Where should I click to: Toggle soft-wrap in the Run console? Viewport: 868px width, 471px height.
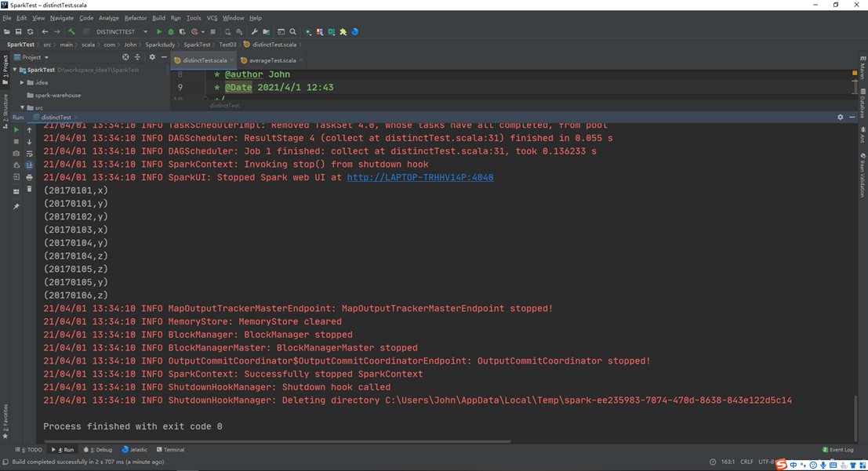point(29,154)
